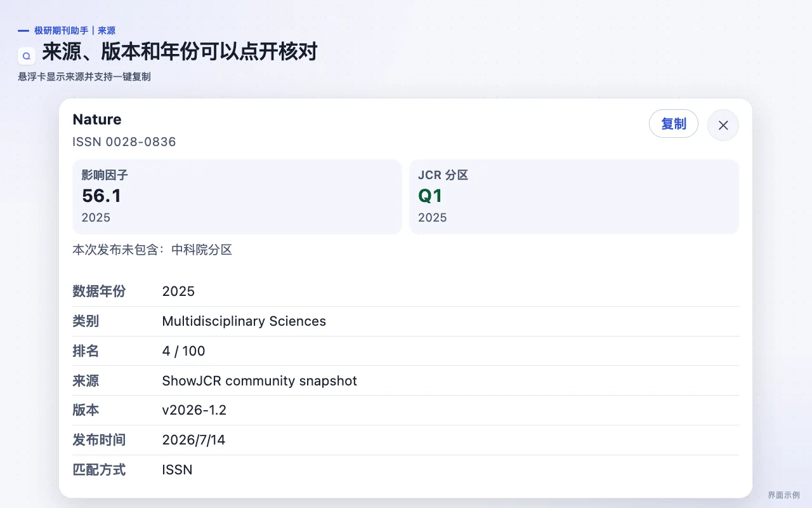Click the year 2025 below Q1
Image resolution: width=812 pixels, height=508 pixels.
tap(433, 218)
